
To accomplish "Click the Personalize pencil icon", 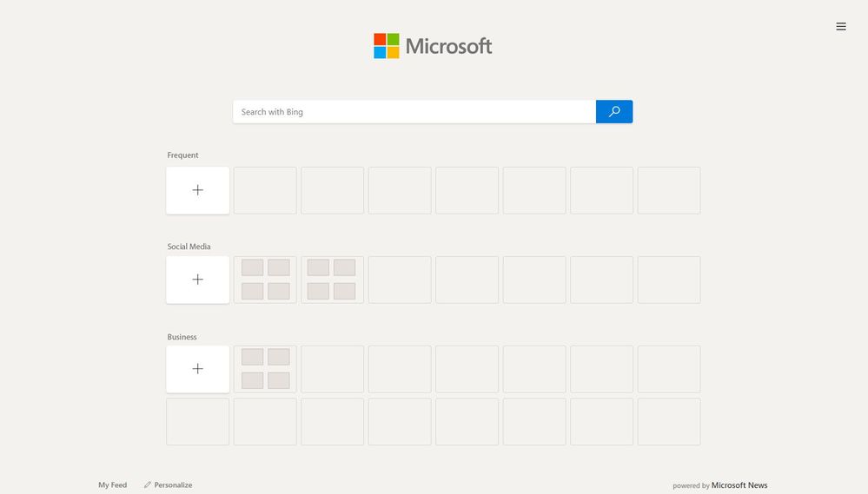I will (x=147, y=485).
